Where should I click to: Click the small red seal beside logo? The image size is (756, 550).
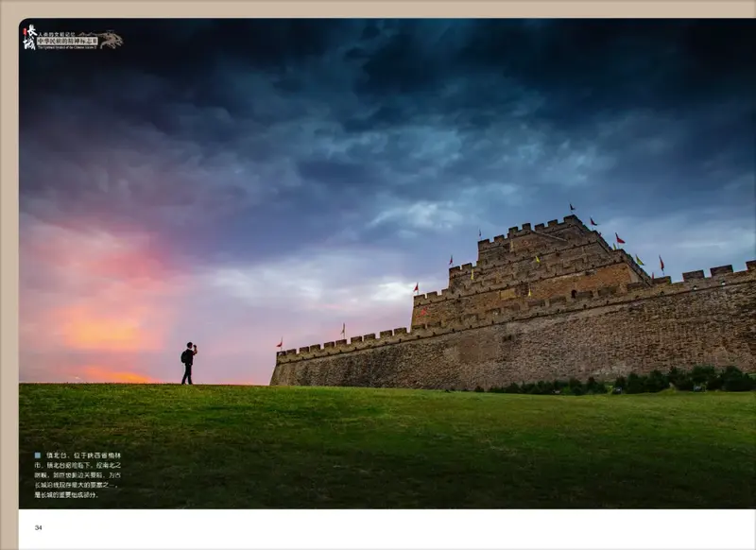point(25,31)
